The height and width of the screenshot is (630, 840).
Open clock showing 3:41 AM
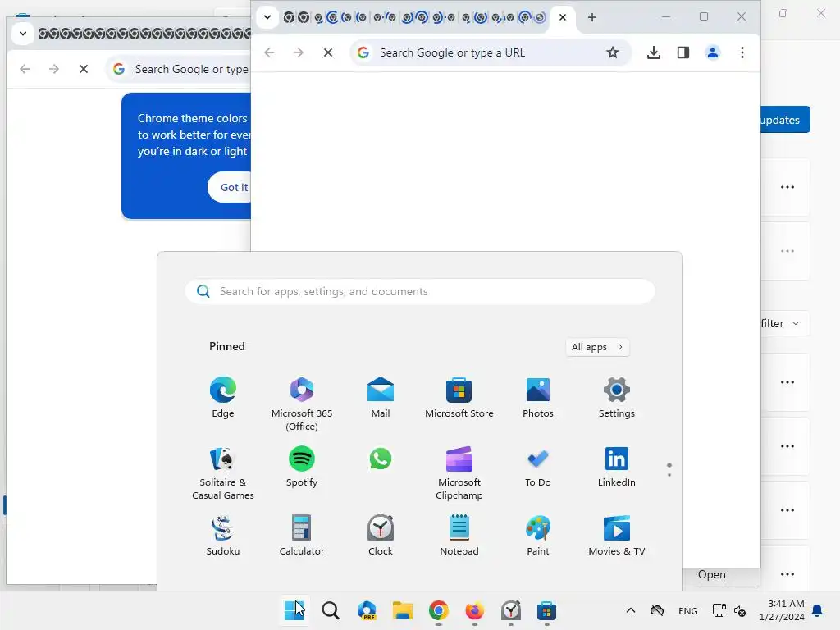click(x=782, y=610)
